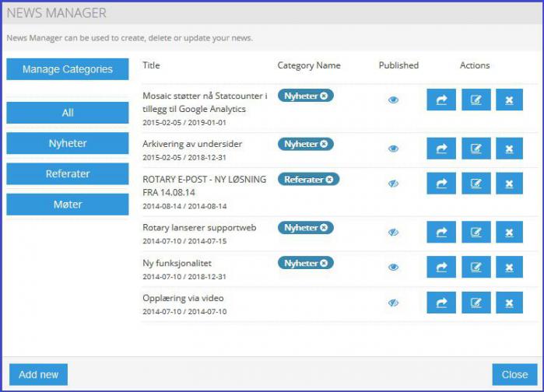The image size is (544, 392).
Task: Close the News Manager dialog
Action: (514, 374)
